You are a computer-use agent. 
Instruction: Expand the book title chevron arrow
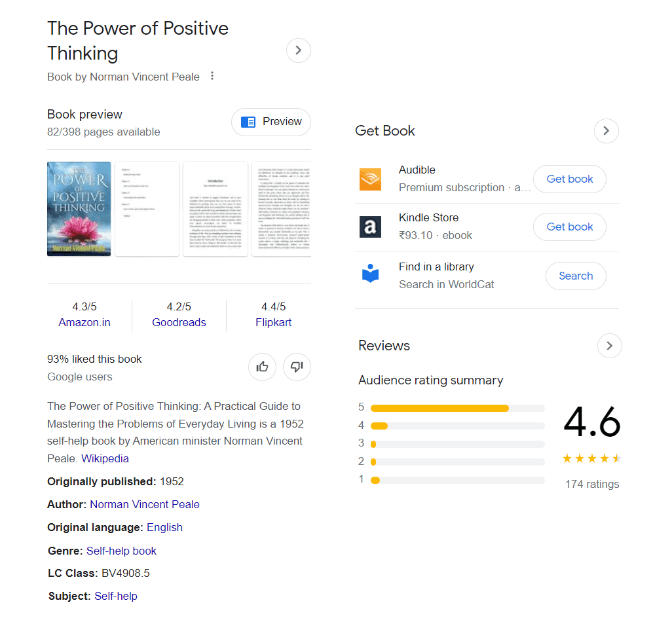298,50
